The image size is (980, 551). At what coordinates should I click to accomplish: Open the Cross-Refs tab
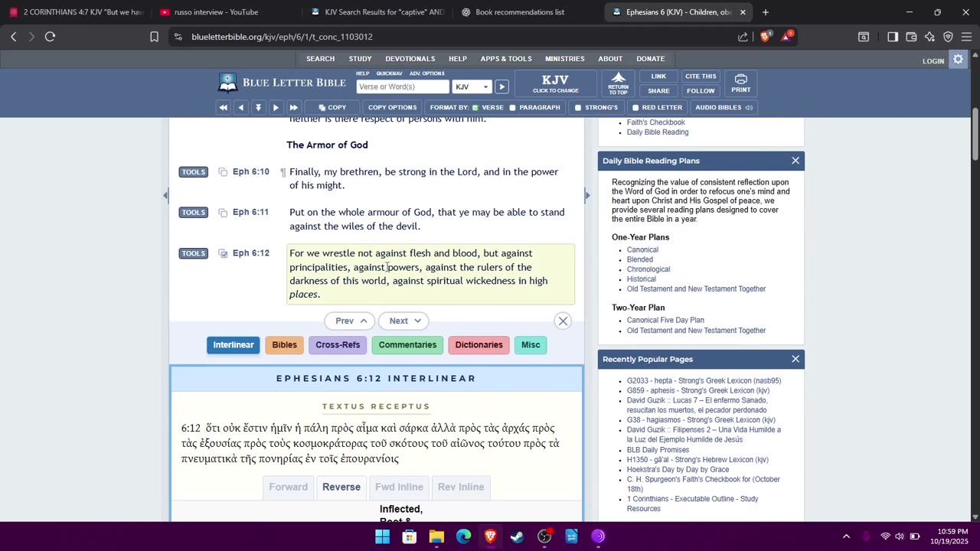pos(338,345)
